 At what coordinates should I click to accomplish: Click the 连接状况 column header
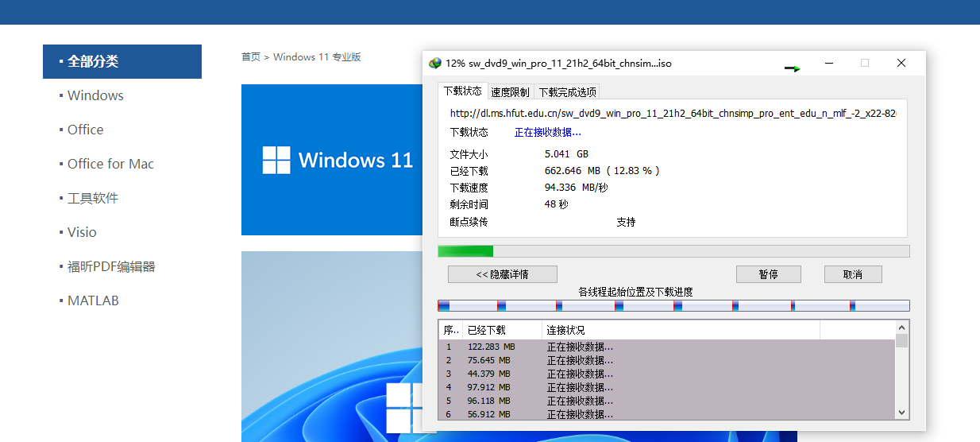[x=681, y=330]
